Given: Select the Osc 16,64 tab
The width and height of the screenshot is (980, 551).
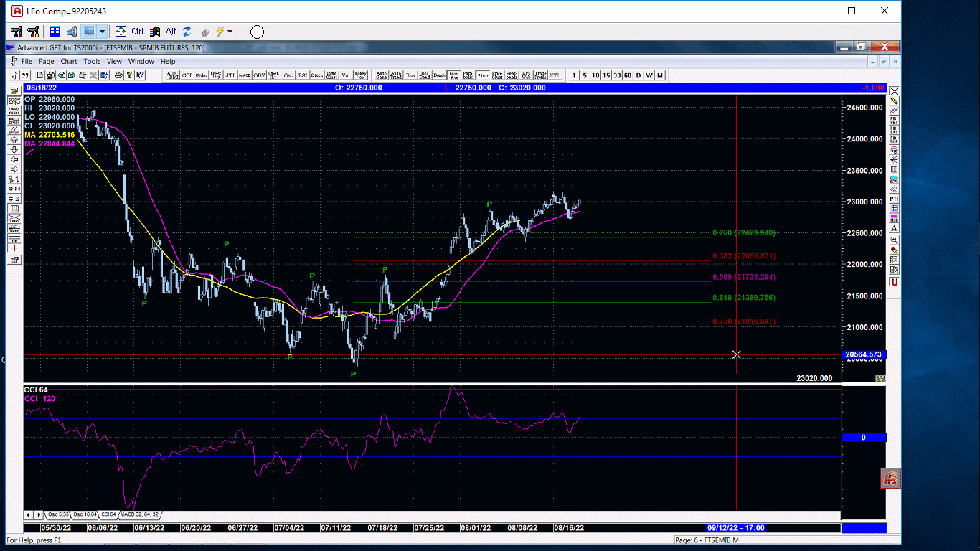Looking at the screenshot, I should tap(85, 514).
